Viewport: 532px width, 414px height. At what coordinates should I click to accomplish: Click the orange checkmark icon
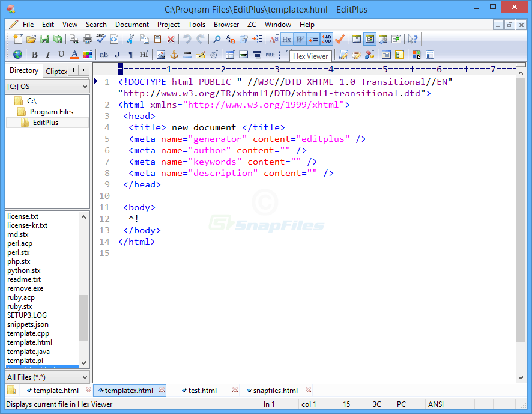340,39
